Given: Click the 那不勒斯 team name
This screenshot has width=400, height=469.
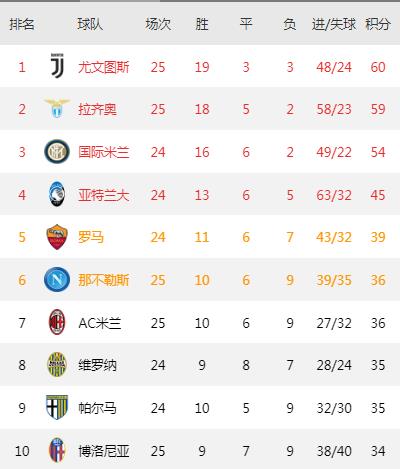Looking at the screenshot, I should 104,280.
